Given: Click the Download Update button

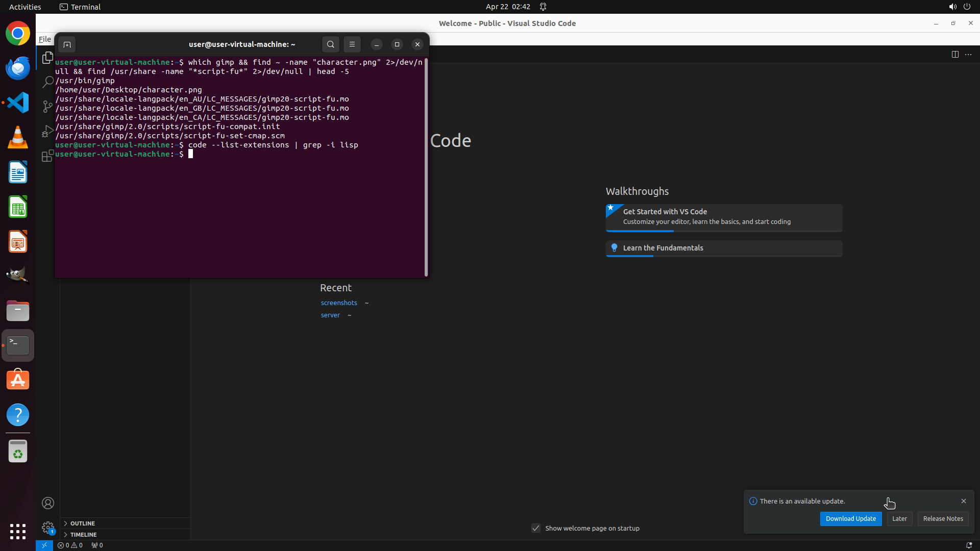Looking at the screenshot, I should (850, 518).
